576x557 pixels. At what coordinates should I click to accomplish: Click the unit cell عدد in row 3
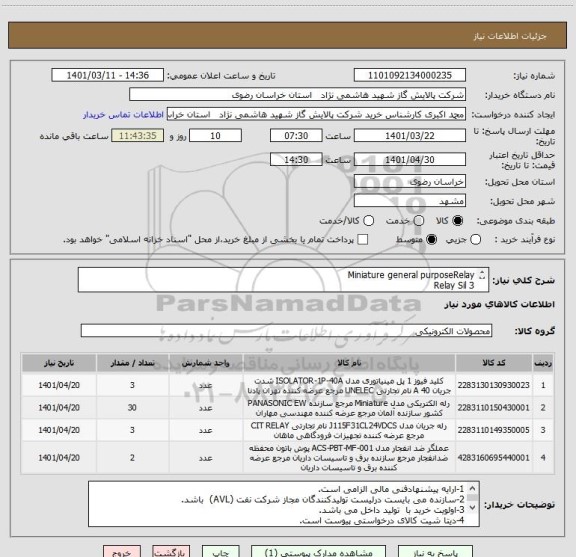pos(206,430)
